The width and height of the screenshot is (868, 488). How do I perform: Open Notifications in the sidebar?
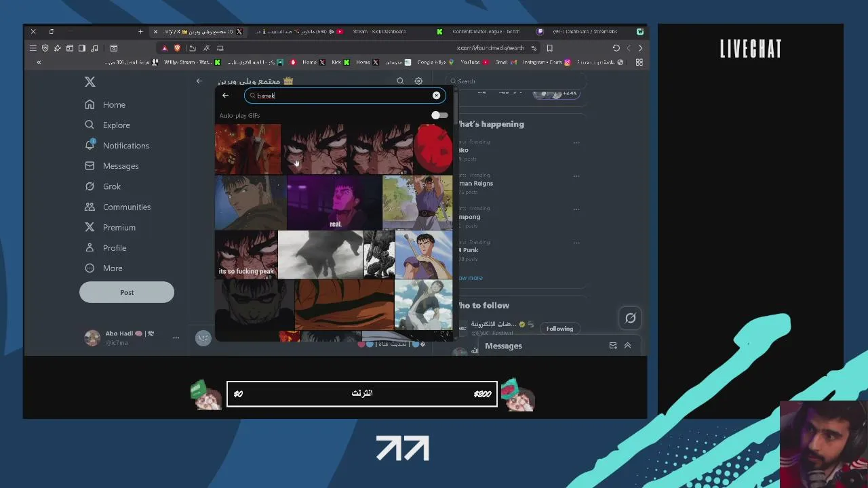click(x=117, y=146)
